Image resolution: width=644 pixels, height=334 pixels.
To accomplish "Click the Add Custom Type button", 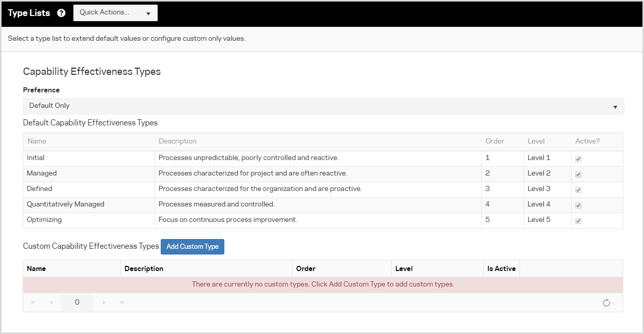I will (192, 247).
